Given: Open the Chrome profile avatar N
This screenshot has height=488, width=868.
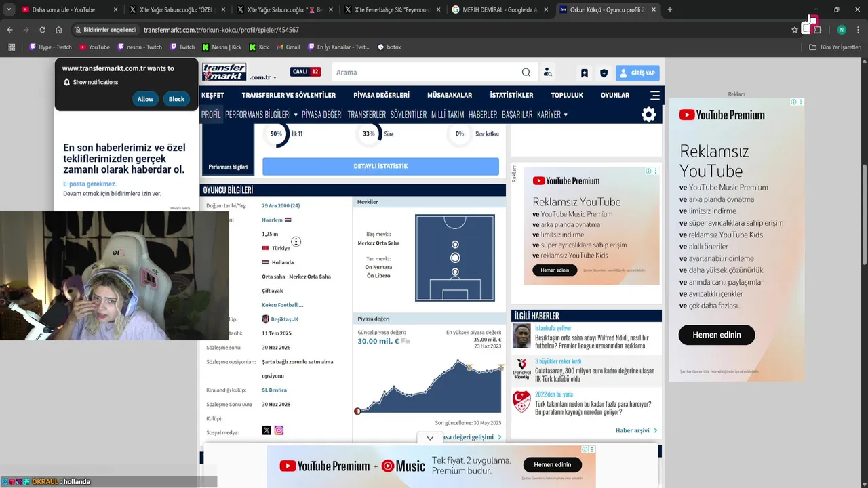Looking at the screenshot, I should [x=842, y=30].
